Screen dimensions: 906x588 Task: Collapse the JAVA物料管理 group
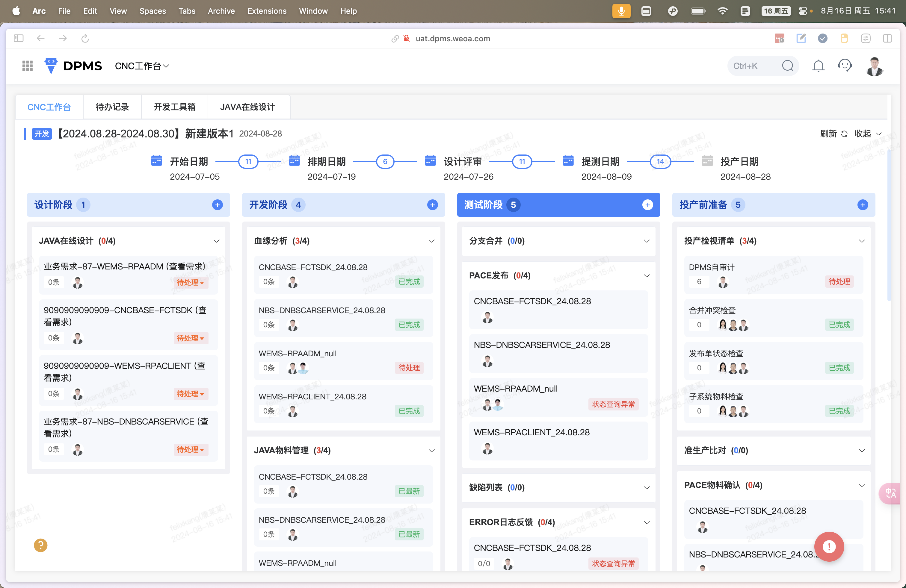click(x=432, y=451)
